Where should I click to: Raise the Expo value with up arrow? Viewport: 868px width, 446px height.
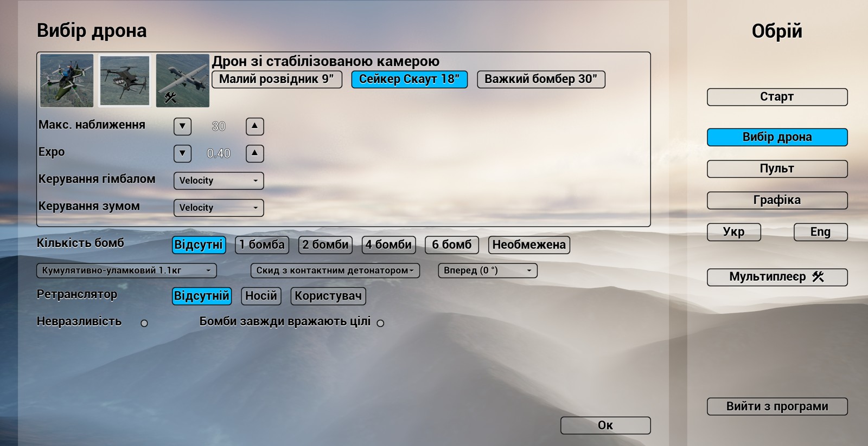(254, 153)
